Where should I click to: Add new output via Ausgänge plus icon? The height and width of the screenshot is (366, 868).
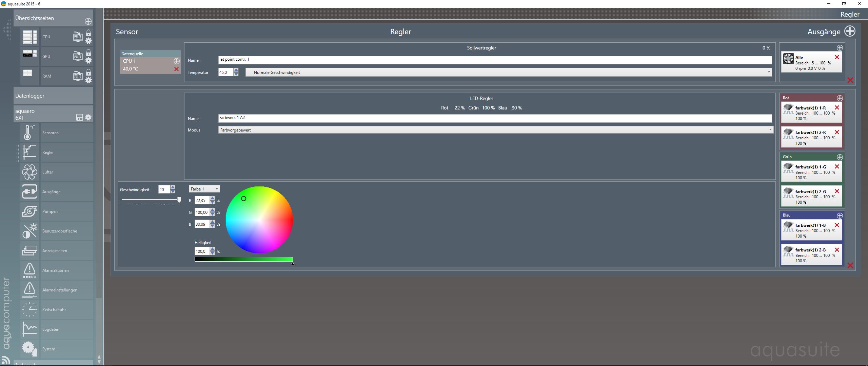coord(850,31)
